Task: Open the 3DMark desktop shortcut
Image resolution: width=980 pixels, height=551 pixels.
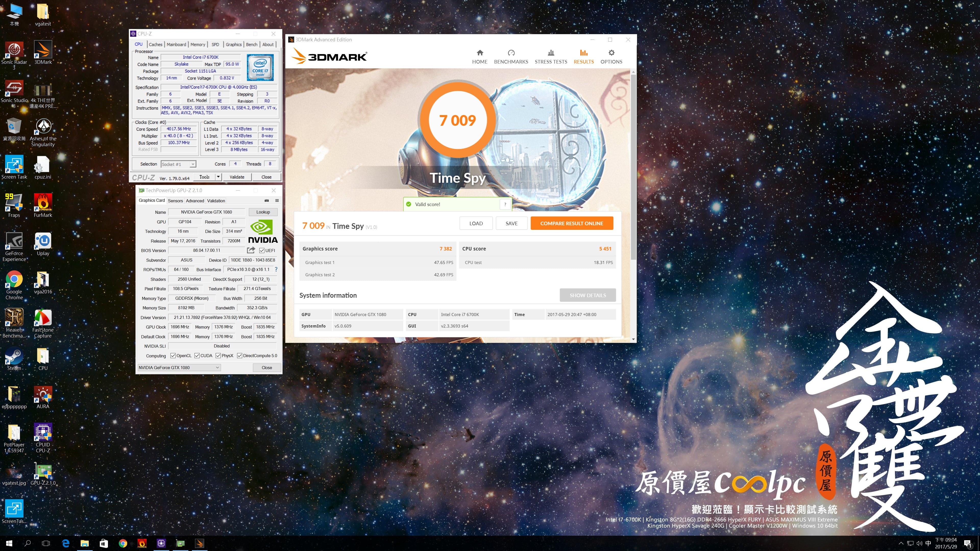Action: point(43,53)
